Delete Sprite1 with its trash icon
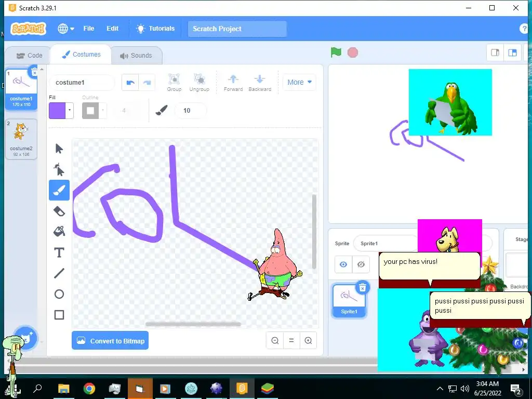Image resolution: width=532 pixels, height=399 pixels. click(362, 288)
